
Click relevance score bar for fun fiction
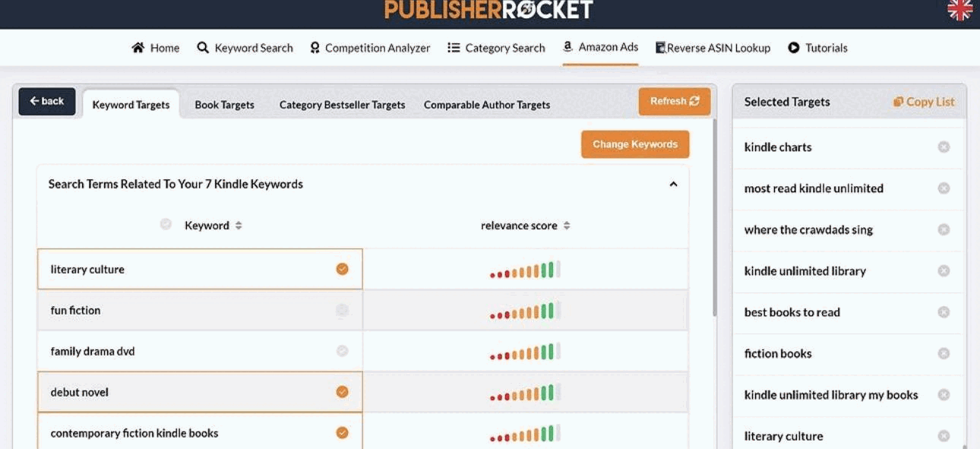(525, 311)
